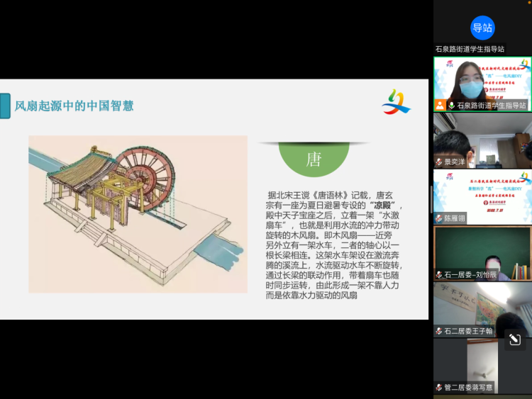
Task: Click the green 唐 dynasty circle on slide
Action: coord(314,157)
